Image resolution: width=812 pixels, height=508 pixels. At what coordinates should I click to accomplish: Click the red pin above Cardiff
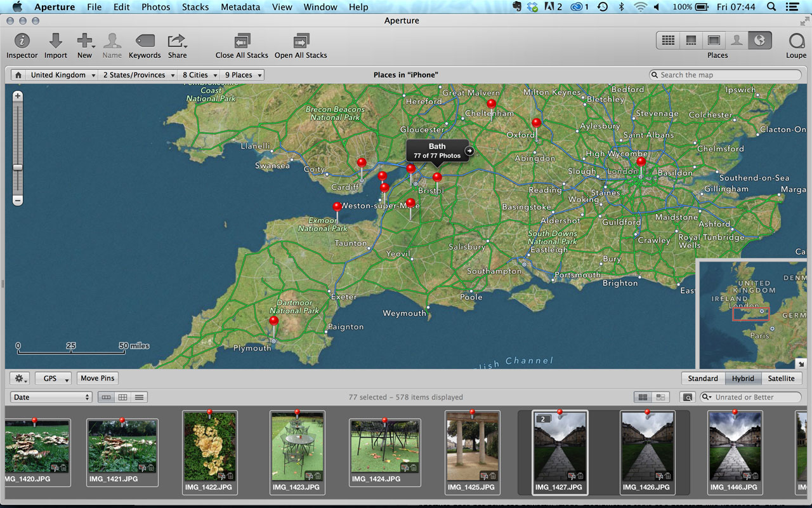[x=362, y=163]
